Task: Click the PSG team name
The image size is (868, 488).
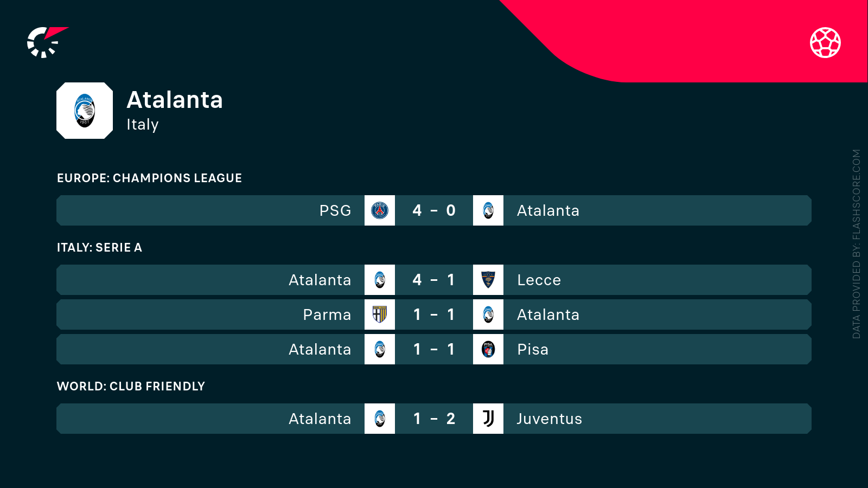Action: tap(335, 210)
